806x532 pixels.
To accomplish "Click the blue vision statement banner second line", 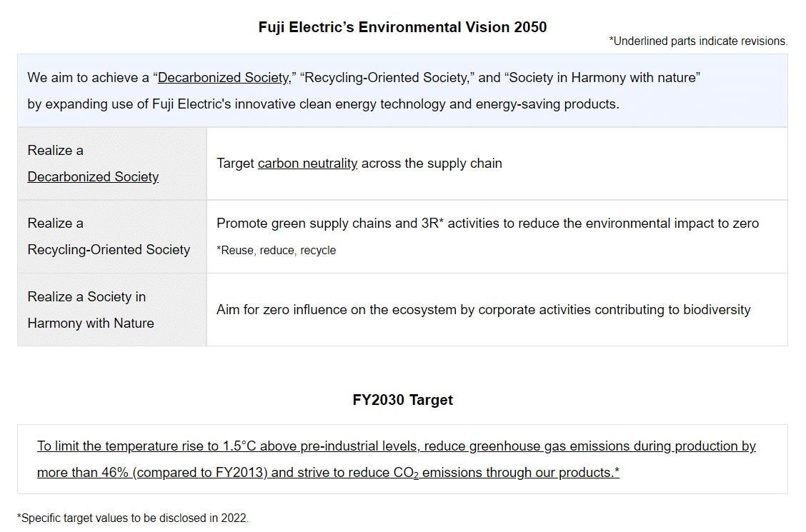I will coord(323,104).
